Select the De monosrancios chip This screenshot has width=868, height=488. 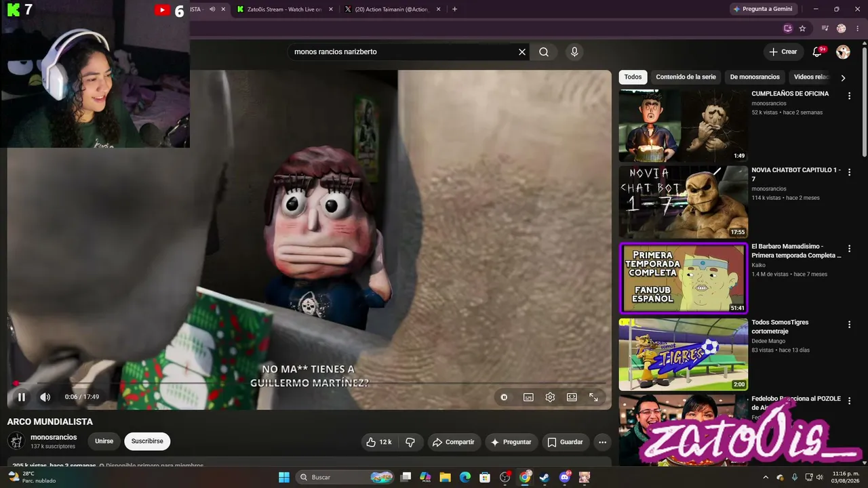[x=755, y=77]
